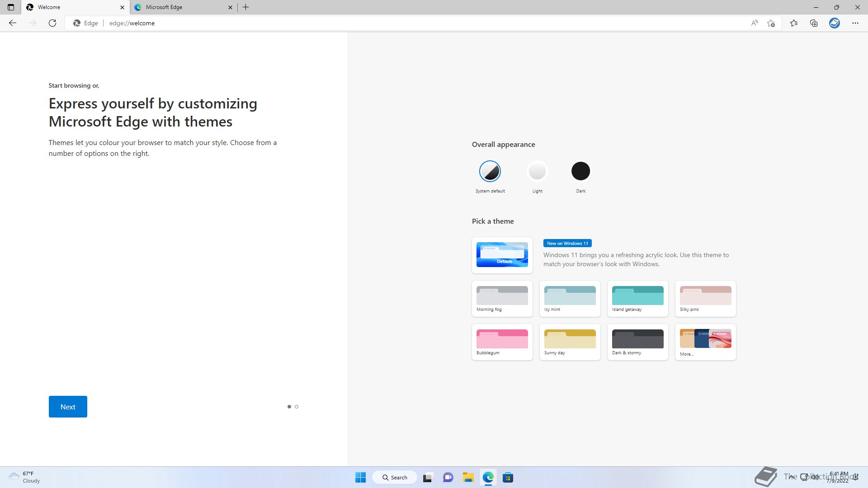This screenshot has height=488, width=868.
Task: Pick the Icy mint theme
Action: 570,299
